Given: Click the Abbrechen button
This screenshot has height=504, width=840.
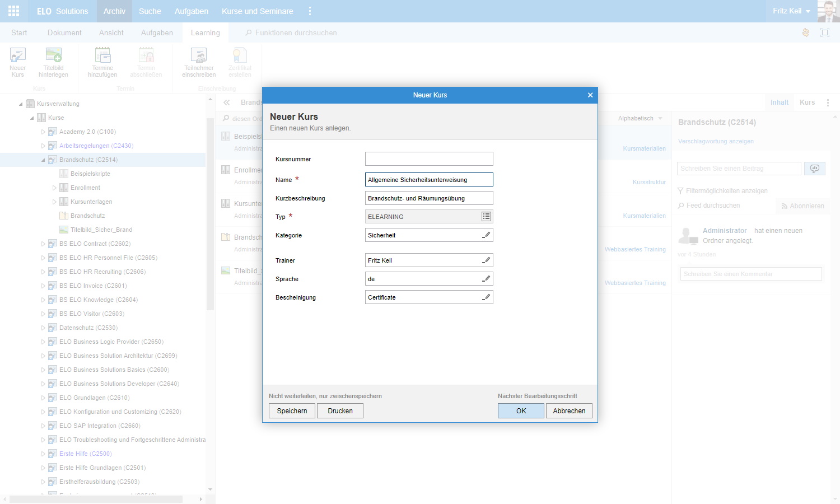Looking at the screenshot, I should 569,411.
